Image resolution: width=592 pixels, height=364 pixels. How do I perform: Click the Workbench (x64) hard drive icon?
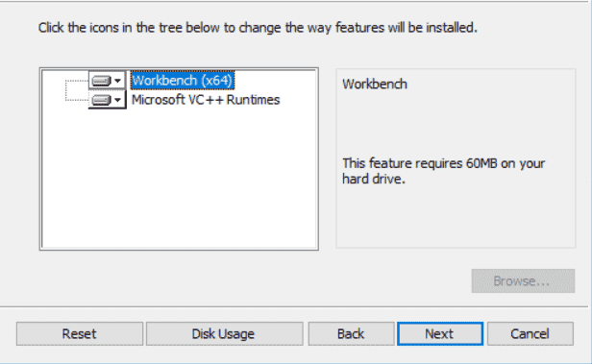(x=101, y=81)
